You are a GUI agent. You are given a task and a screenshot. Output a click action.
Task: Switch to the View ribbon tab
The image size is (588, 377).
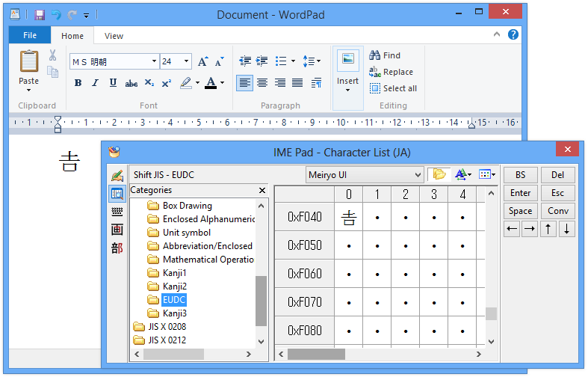(114, 36)
